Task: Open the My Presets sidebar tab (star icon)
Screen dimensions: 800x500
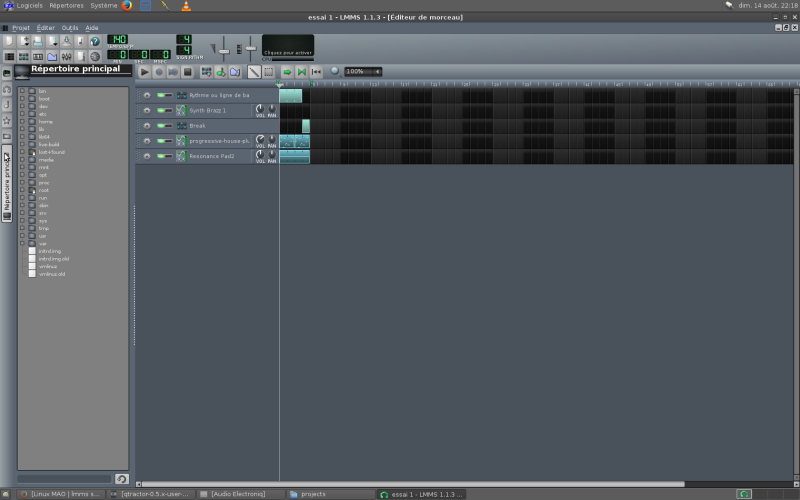Action: point(7,121)
